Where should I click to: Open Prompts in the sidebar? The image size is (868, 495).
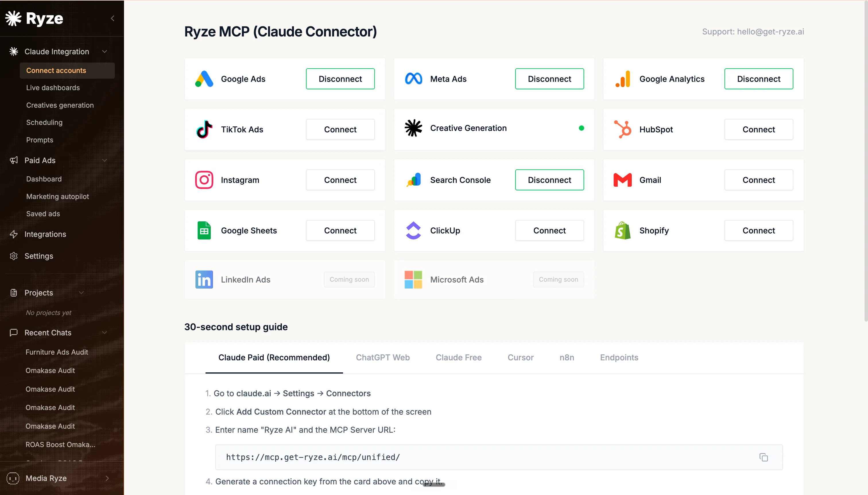[x=40, y=140]
